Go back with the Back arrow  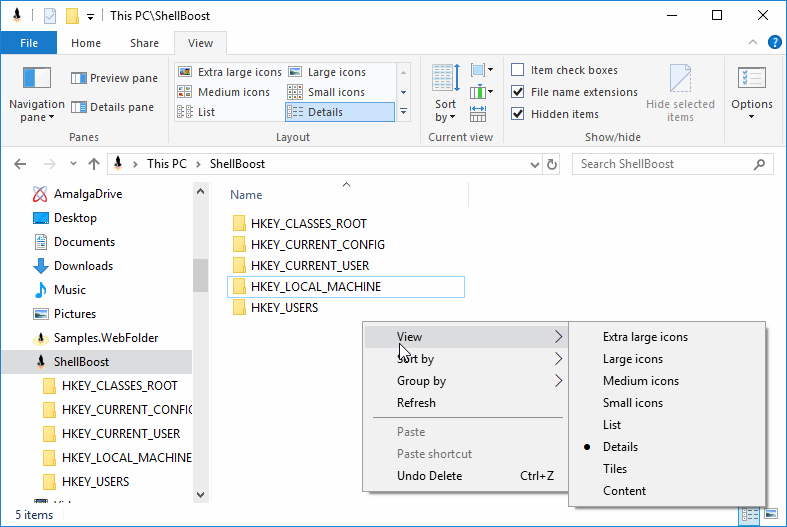coord(20,164)
